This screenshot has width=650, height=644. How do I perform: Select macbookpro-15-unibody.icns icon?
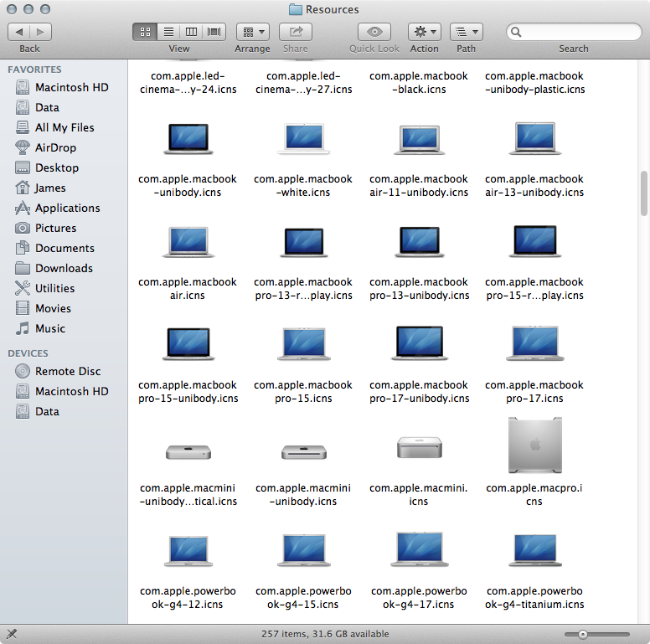click(x=188, y=343)
